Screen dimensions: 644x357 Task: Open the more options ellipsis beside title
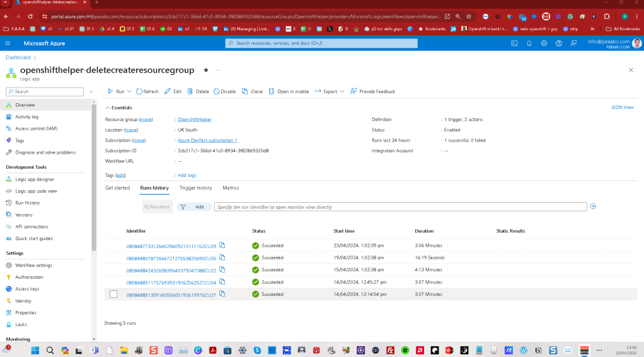(218, 70)
